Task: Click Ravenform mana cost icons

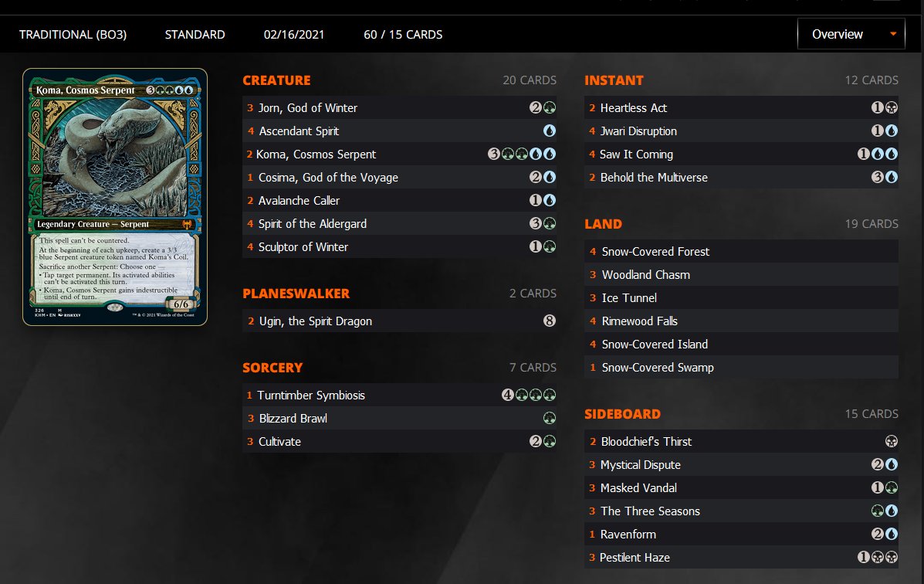Action: (885, 534)
